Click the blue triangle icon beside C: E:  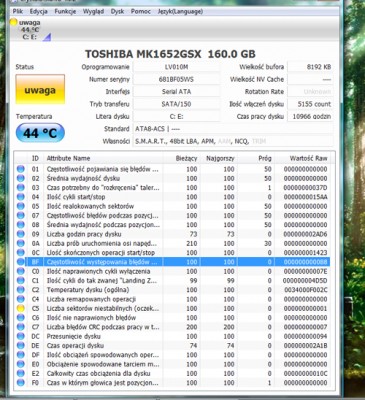(x=47, y=37)
